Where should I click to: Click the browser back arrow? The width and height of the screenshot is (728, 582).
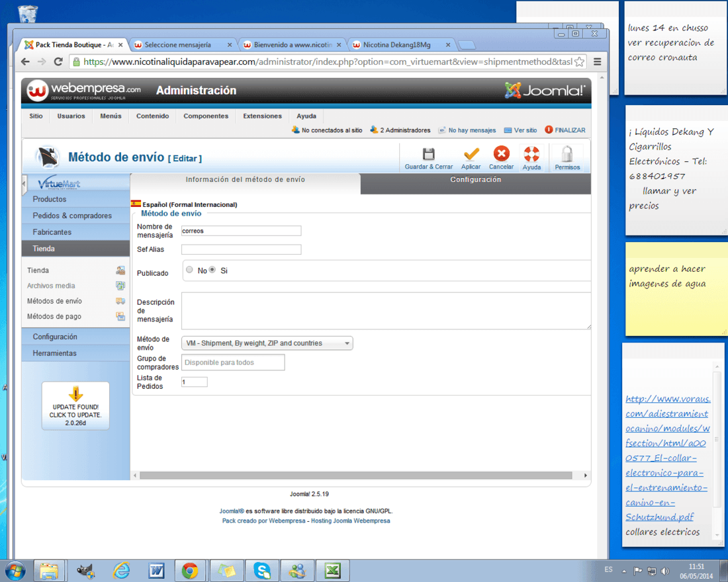coord(26,62)
